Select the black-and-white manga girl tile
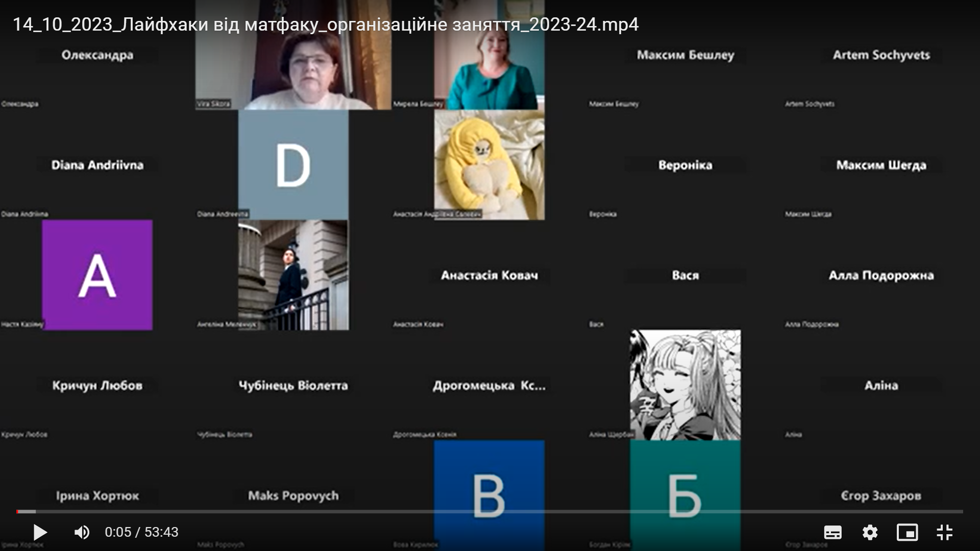Viewport: 980px width, 551px height. coord(685,385)
